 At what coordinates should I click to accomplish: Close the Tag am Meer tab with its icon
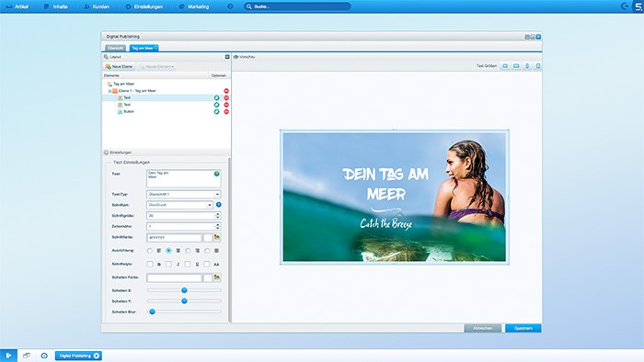coord(156,48)
